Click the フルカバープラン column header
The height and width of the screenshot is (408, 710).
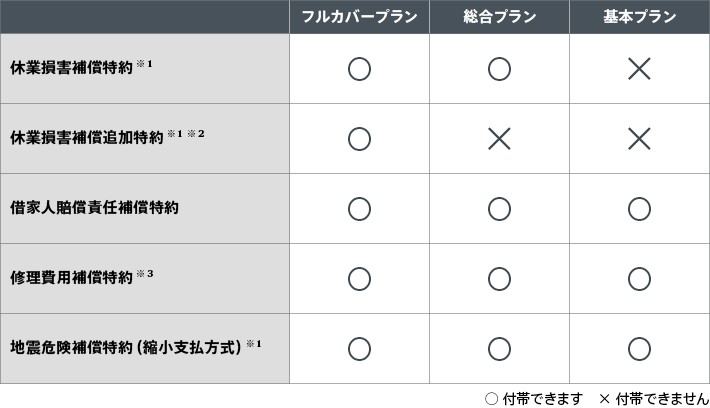pyautogui.click(x=359, y=17)
